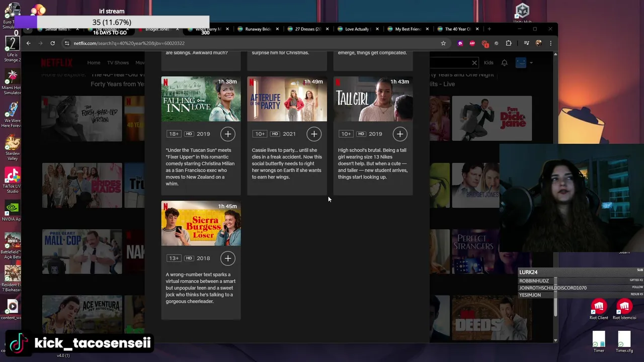Image resolution: width=644 pixels, height=362 pixels.
Task: Click the Netflix logo
Action: (57, 63)
